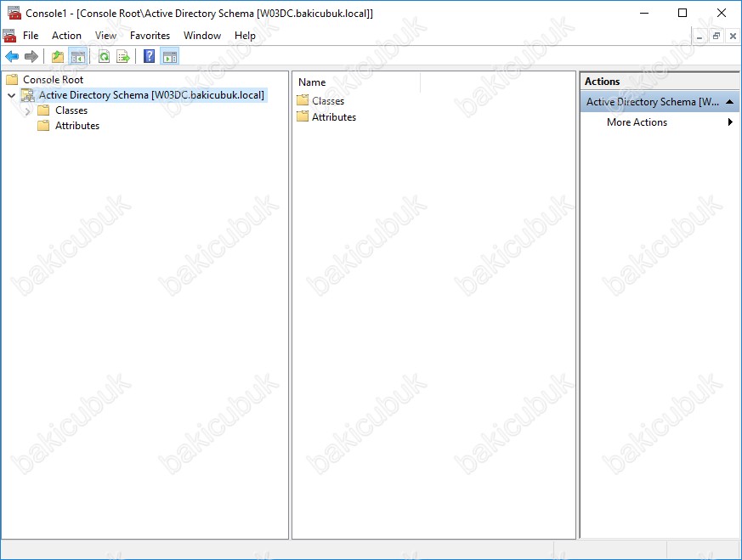Viewport: 742px width, 560px height.
Task: Open the File menu
Action: coord(31,36)
